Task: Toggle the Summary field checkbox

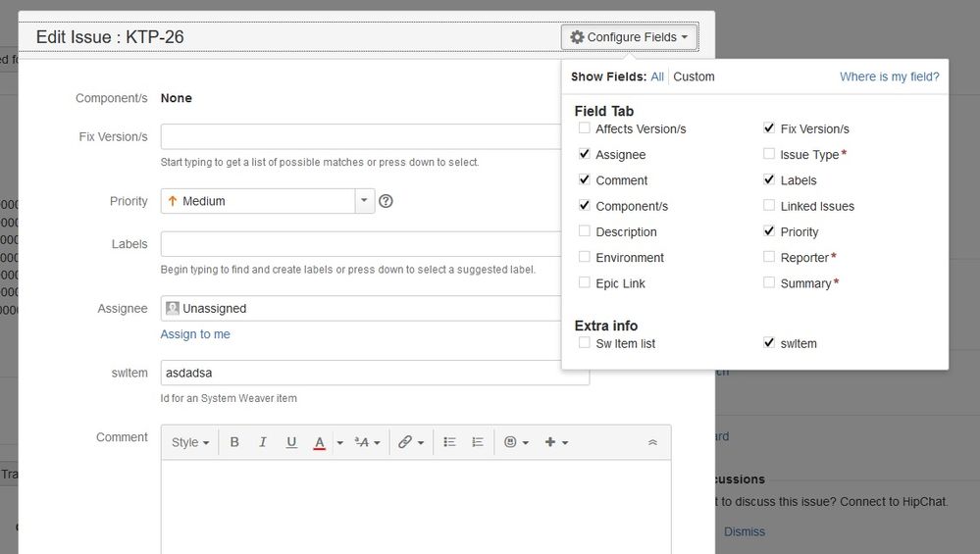Action: [x=769, y=282]
